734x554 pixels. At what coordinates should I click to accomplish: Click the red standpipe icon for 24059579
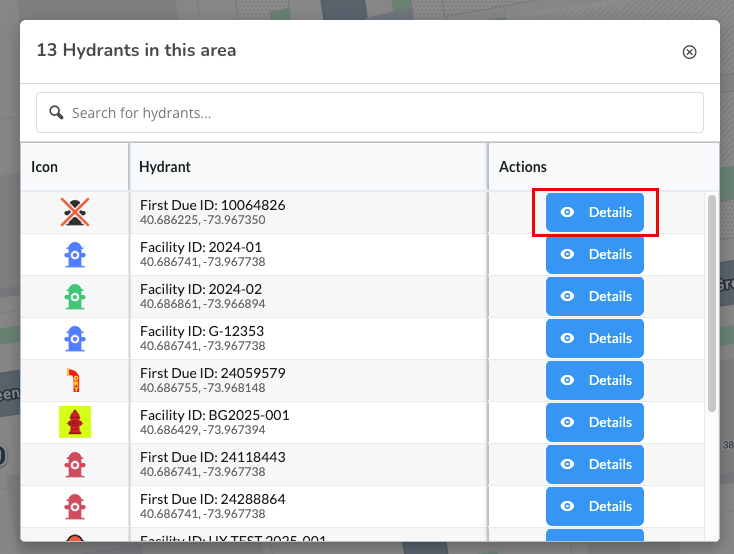pyautogui.click(x=75, y=380)
